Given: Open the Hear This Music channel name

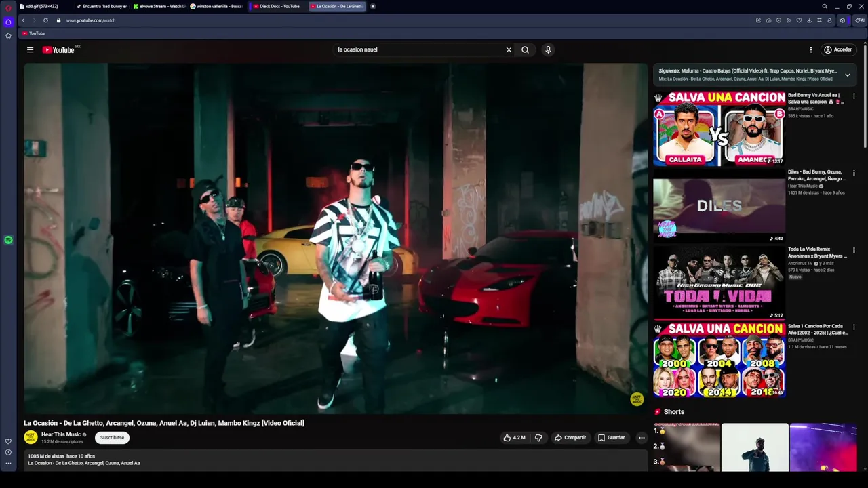Looking at the screenshot, I should 61,434.
